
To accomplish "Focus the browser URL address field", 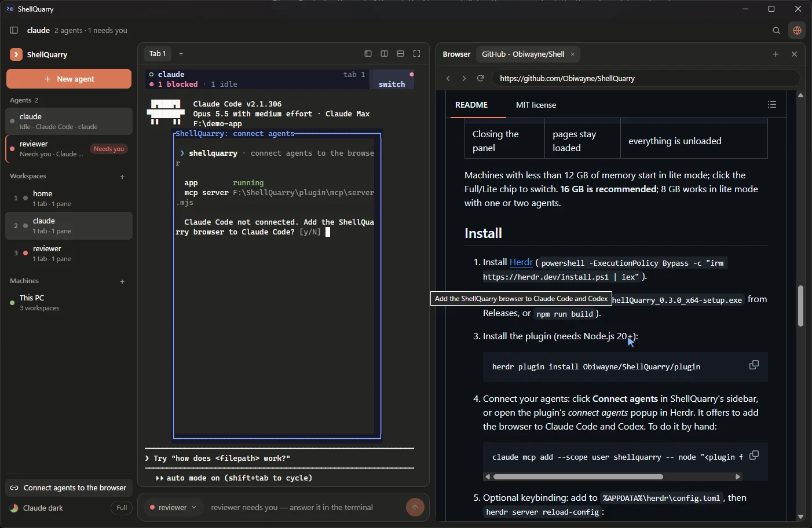I will coord(646,78).
